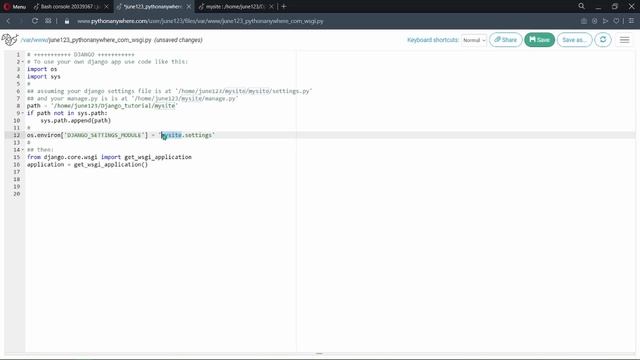
Task: Click the 'sys.path.append(path)' line
Action: (x=76, y=120)
